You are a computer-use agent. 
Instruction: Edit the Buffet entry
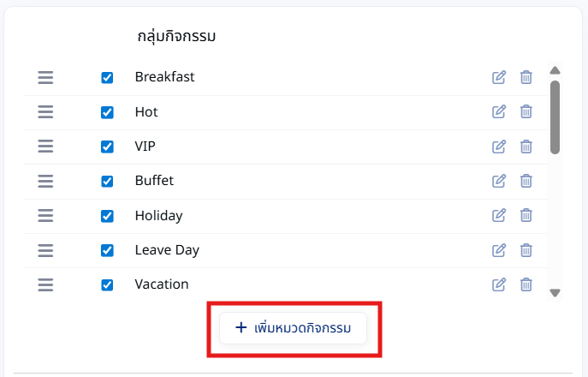[499, 181]
